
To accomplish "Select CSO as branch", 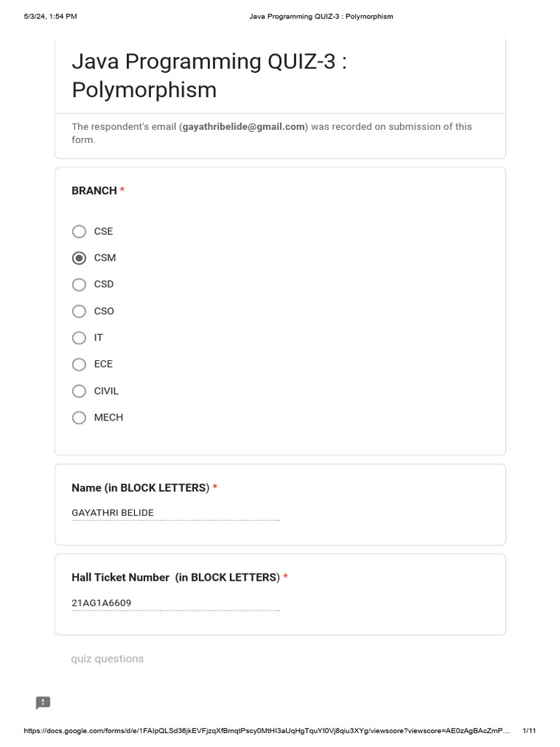I will tap(79, 311).
